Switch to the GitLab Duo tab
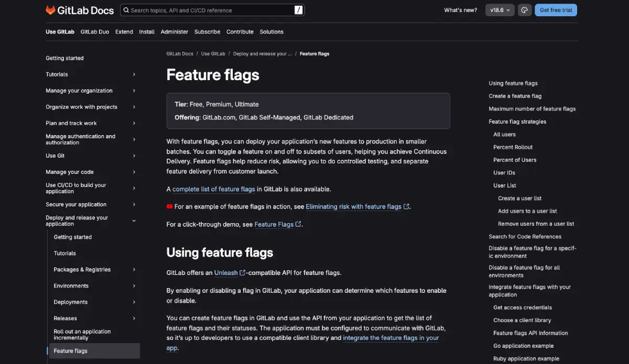 click(94, 31)
